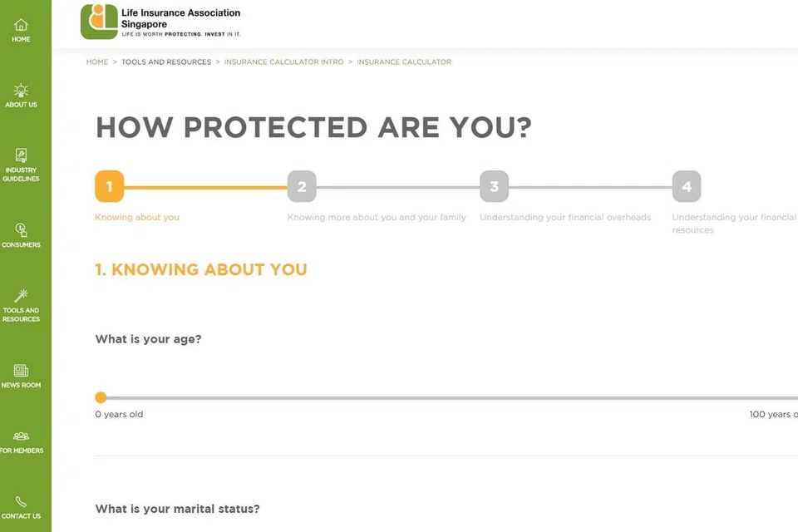Click the Life Insurance Association Singapore logo
This screenshot has width=798, height=532.
(160, 22)
